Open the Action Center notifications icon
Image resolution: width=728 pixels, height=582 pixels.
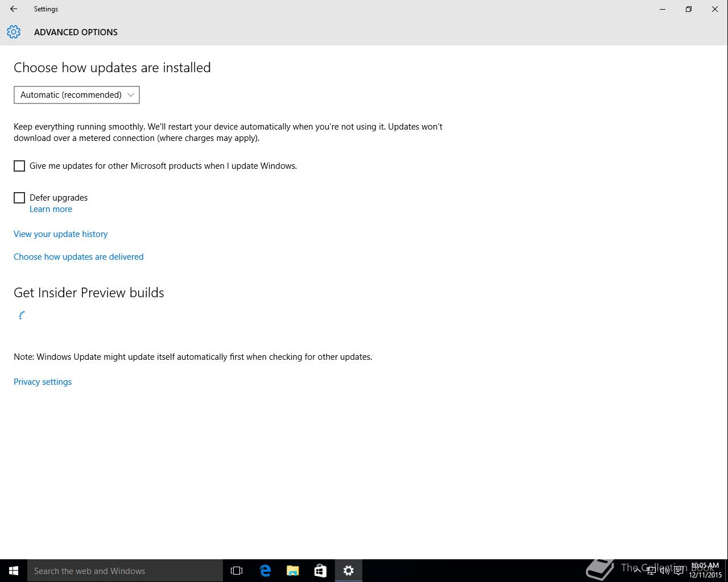(679, 571)
